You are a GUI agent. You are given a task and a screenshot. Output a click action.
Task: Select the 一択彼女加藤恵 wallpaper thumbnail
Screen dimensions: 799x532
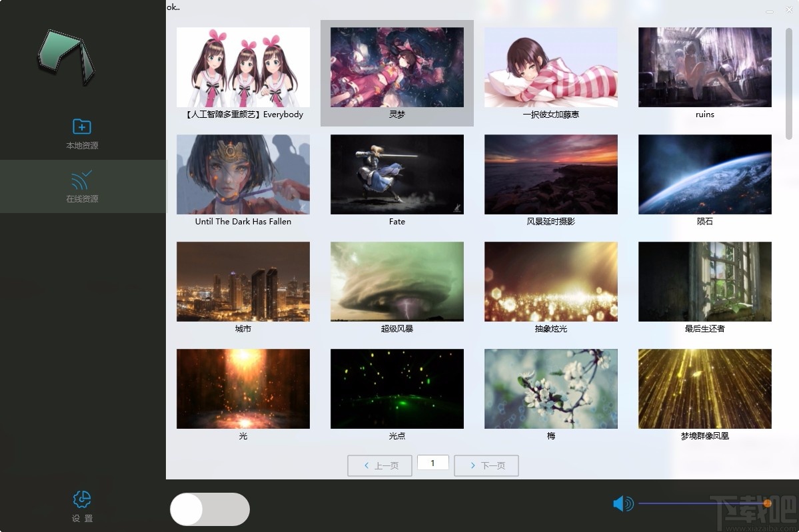(551, 67)
